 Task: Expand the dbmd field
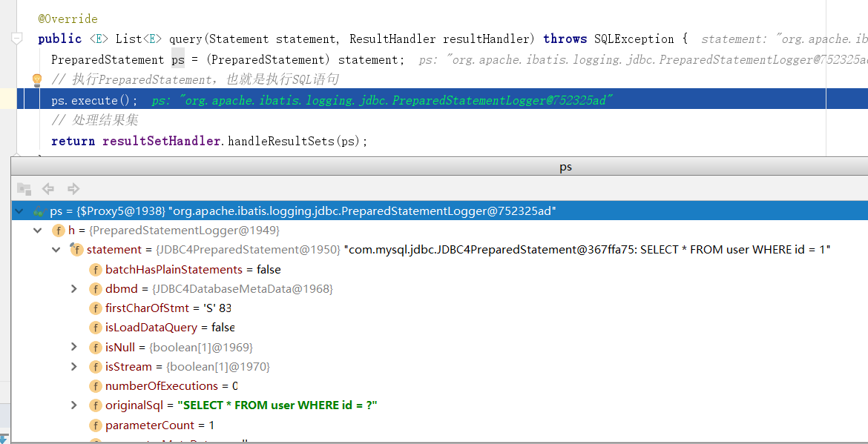click(74, 288)
